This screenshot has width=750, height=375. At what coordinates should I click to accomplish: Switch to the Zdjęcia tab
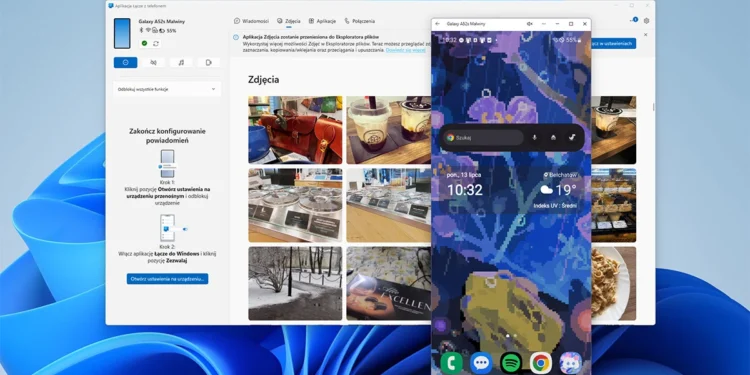tap(289, 21)
